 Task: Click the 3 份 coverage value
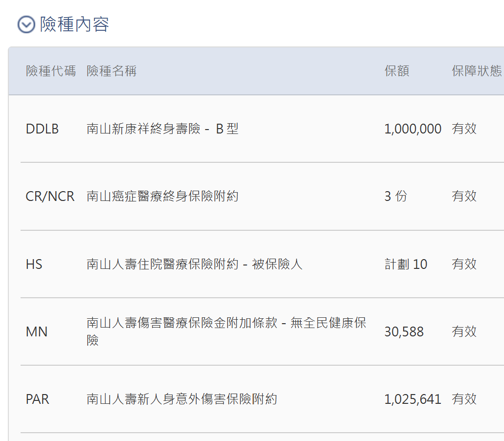[395, 197]
